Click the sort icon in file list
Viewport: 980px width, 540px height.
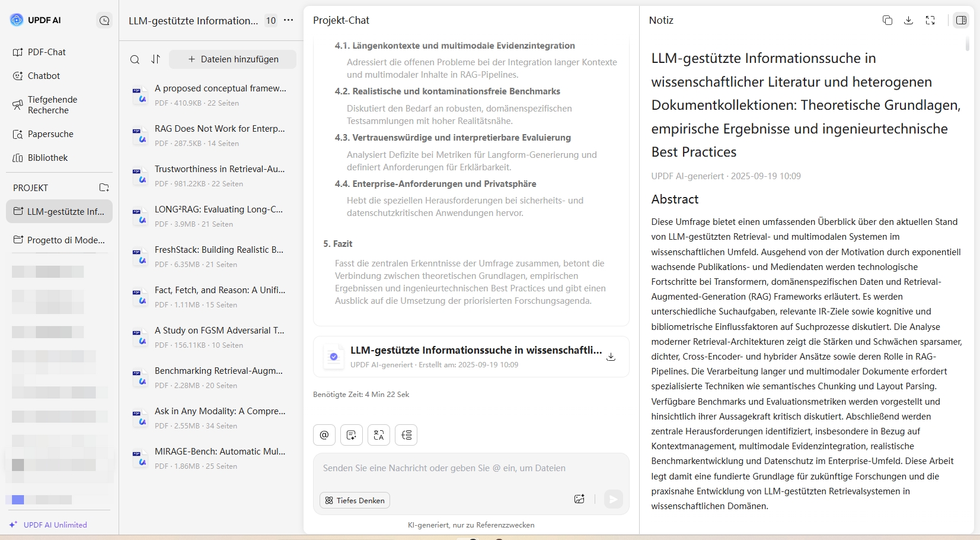click(155, 59)
